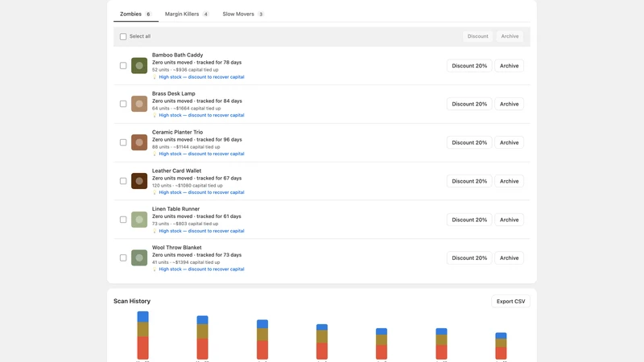Click the shortest last Scan History bar
644x362 pixels.
click(x=501, y=346)
